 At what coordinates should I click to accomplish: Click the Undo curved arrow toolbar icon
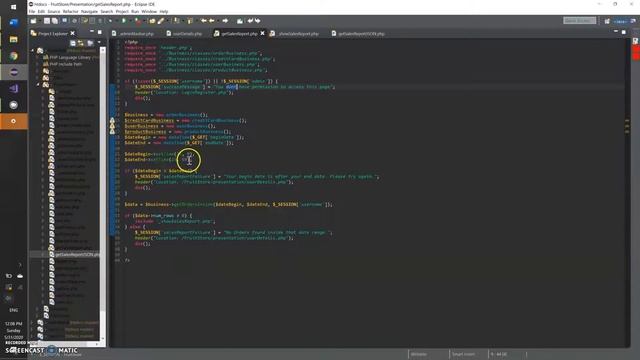pos(250,21)
